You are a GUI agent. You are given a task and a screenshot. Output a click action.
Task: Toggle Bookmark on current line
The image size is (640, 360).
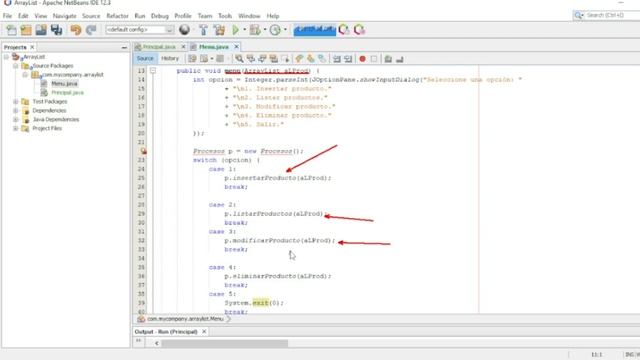[322, 59]
